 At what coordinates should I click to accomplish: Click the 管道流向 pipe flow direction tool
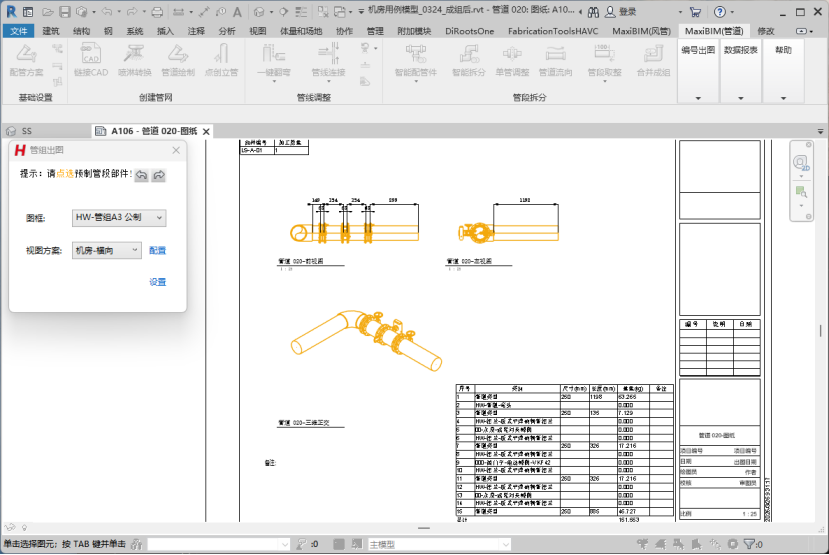click(555, 60)
